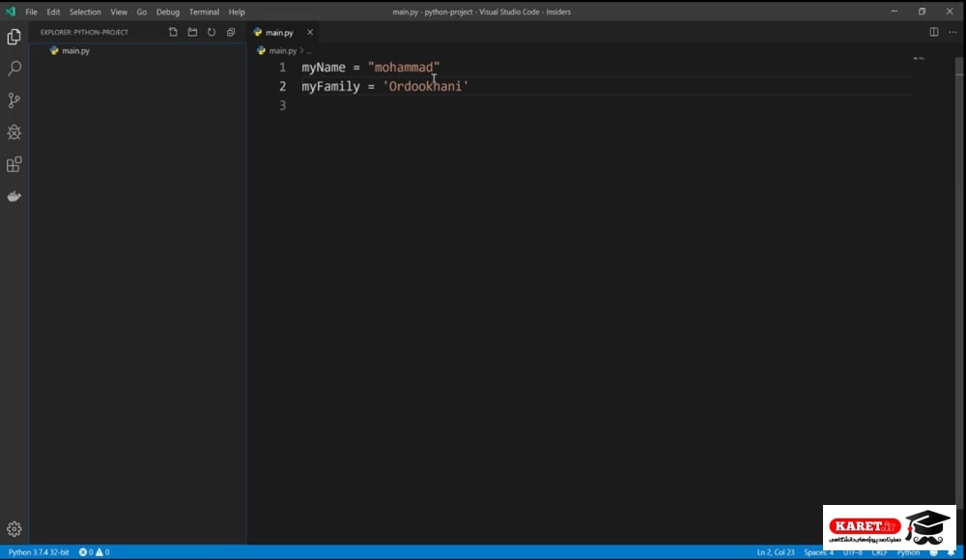The width and height of the screenshot is (966, 560).
Task: Click the notifications bell in status bar
Action: coord(952,552)
